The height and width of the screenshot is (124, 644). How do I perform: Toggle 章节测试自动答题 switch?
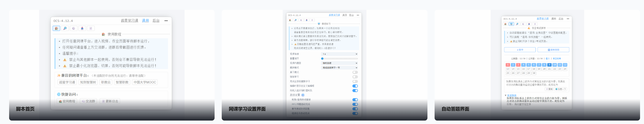(x=355, y=109)
